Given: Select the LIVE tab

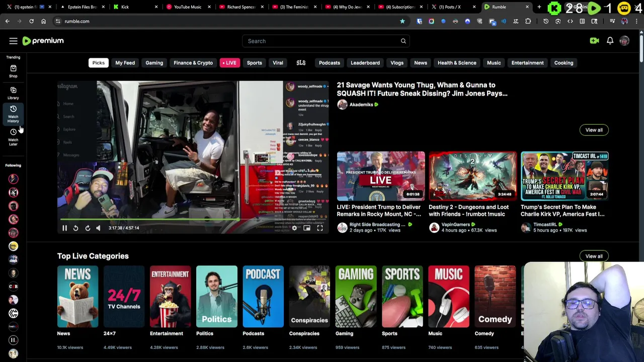Looking at the screenshot, I should pos(229,63).
